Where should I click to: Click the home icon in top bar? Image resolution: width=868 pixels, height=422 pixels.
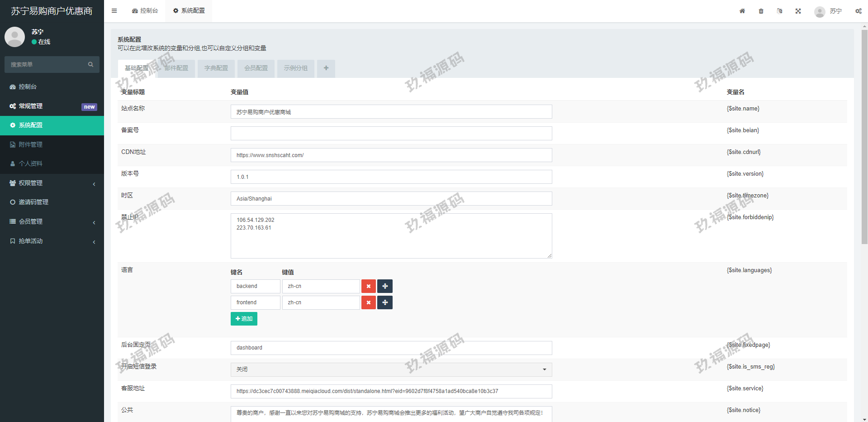coord(742,11)
